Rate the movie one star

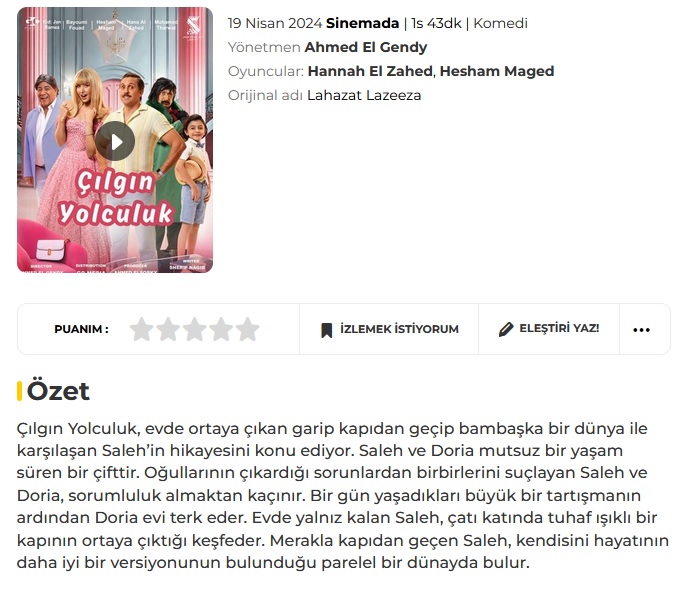(x=142, y=329)
